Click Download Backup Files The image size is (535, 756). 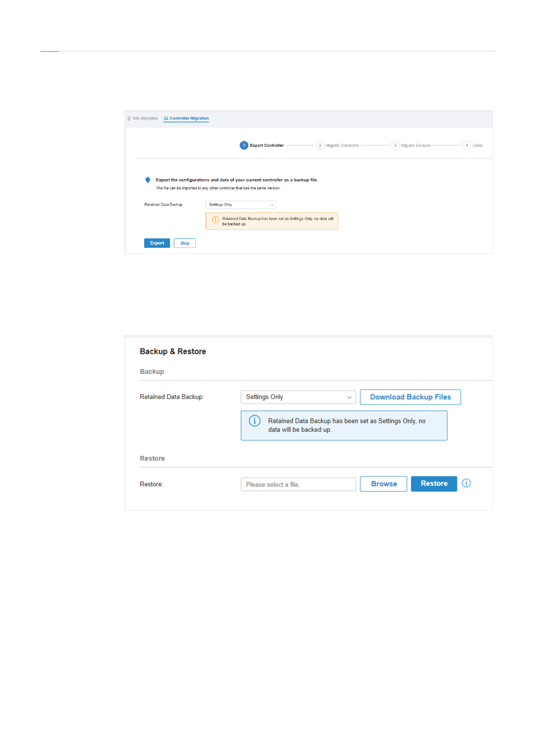click(x=410, y=397)
